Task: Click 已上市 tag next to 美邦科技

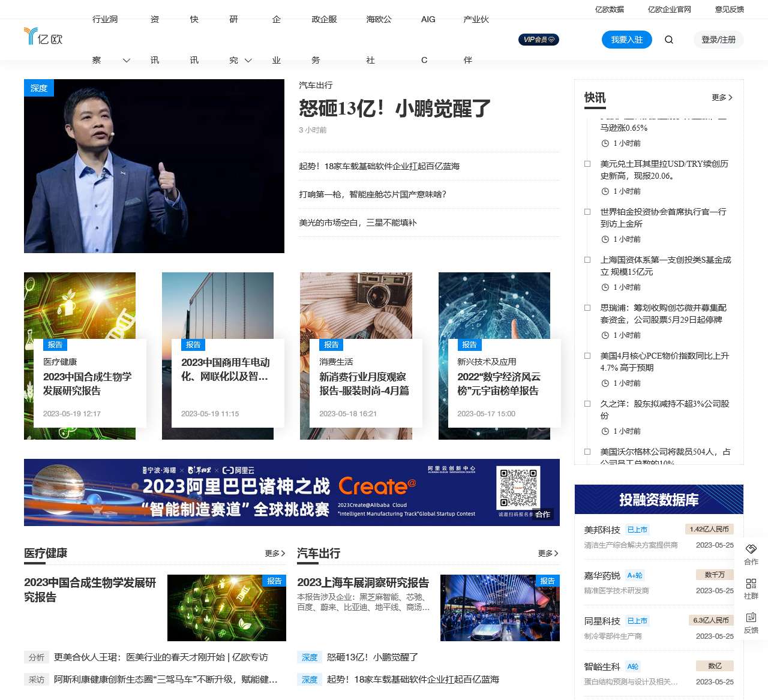Action: (x=637, y=530)
